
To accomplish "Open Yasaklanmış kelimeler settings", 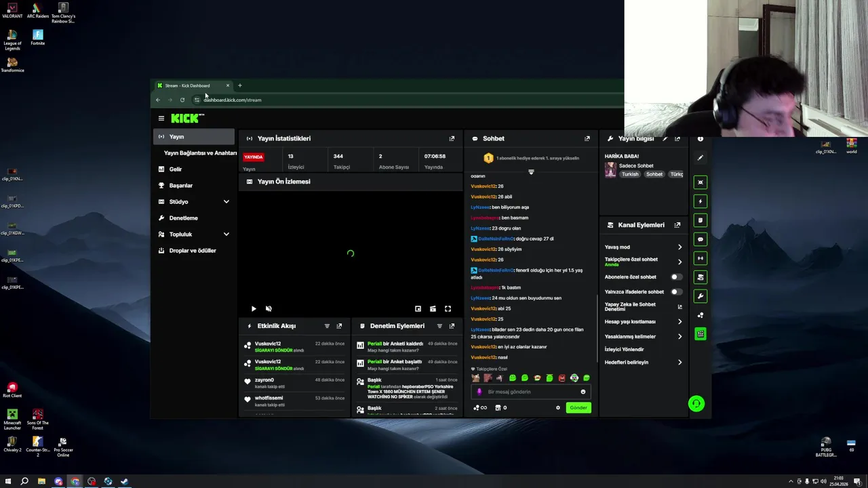I will [643, 337].
